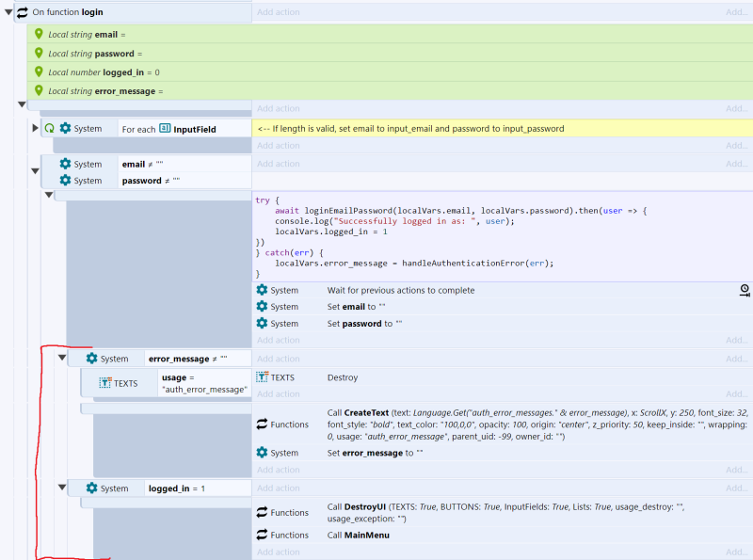Click Add action below TEXTS Destroy

click(x=278, y=393)
